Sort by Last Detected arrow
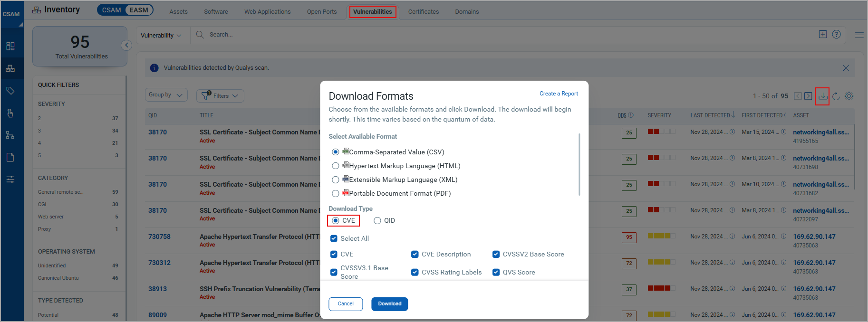 [733, 115]
